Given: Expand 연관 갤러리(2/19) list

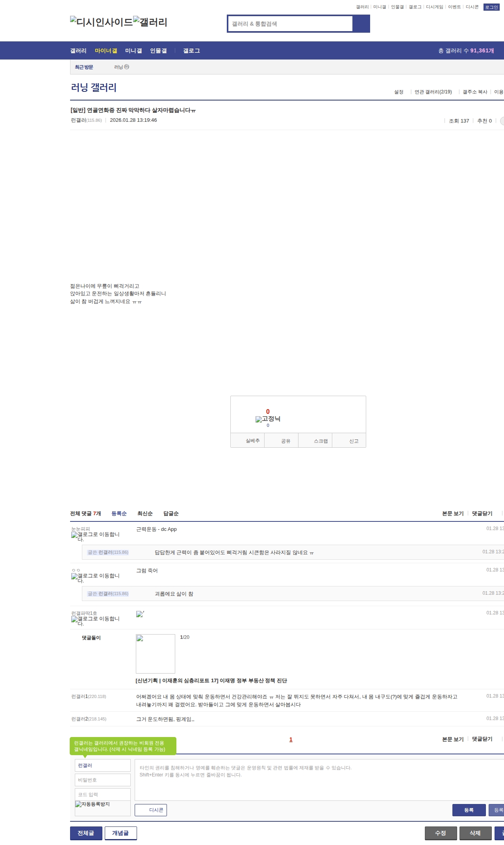Looking at the screenshot, I should pos(433,92).
